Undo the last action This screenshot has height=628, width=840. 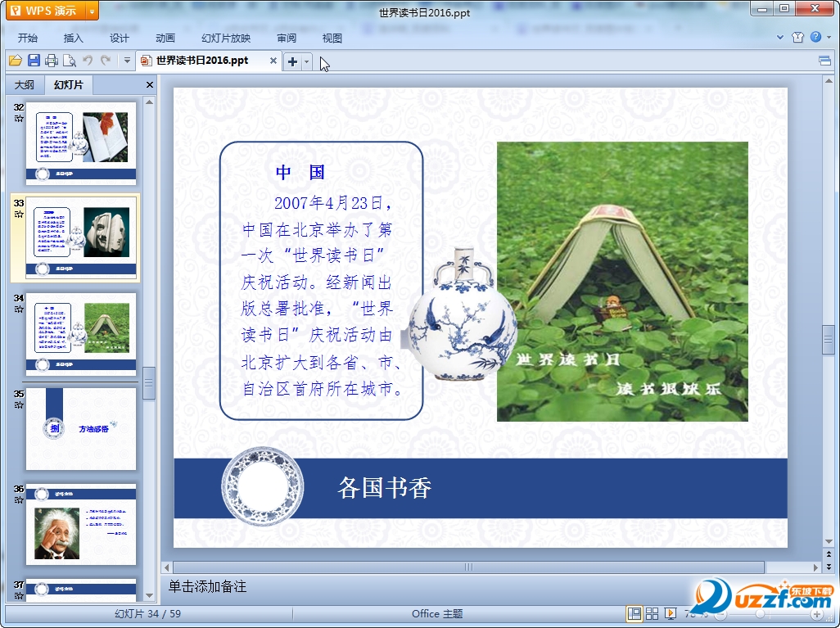88,61
